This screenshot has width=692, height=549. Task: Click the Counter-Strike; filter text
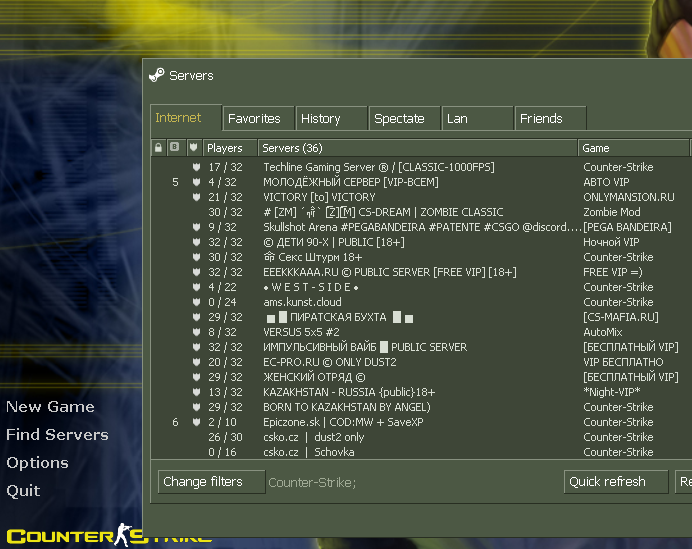pyautogui.click(x=312, y=482)
